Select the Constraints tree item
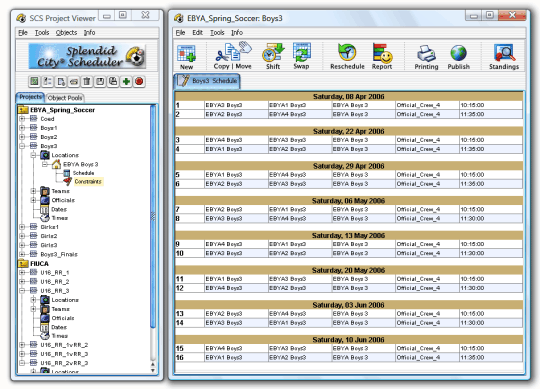This screenshot has width=540, height=389. point(83,181)
